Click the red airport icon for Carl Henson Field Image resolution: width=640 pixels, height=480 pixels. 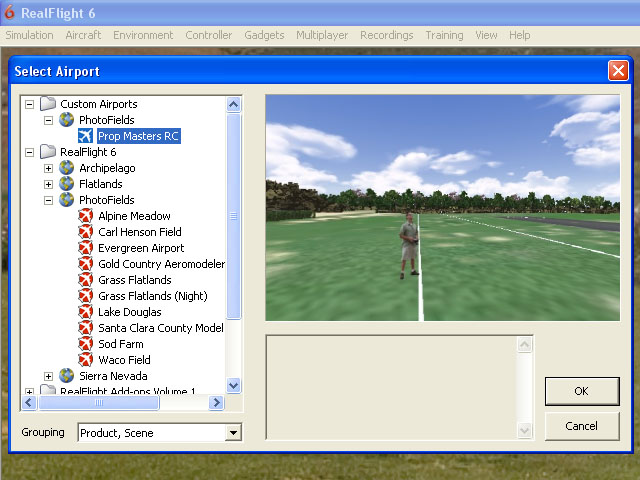pos(85,232)
